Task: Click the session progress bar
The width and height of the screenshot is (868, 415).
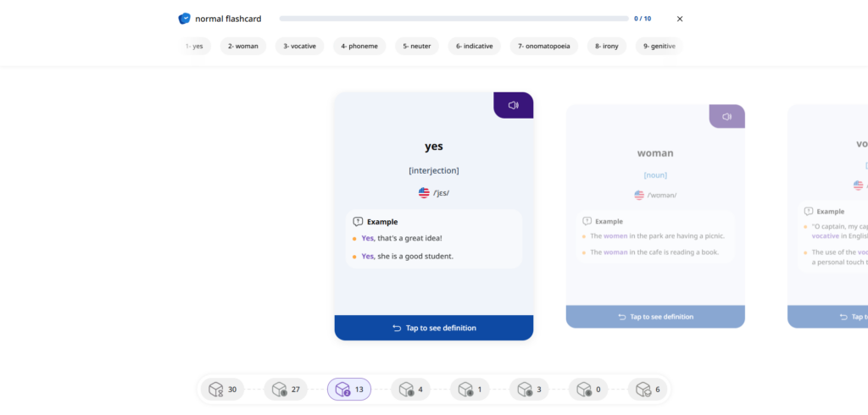Action: [x=453, y=19]
